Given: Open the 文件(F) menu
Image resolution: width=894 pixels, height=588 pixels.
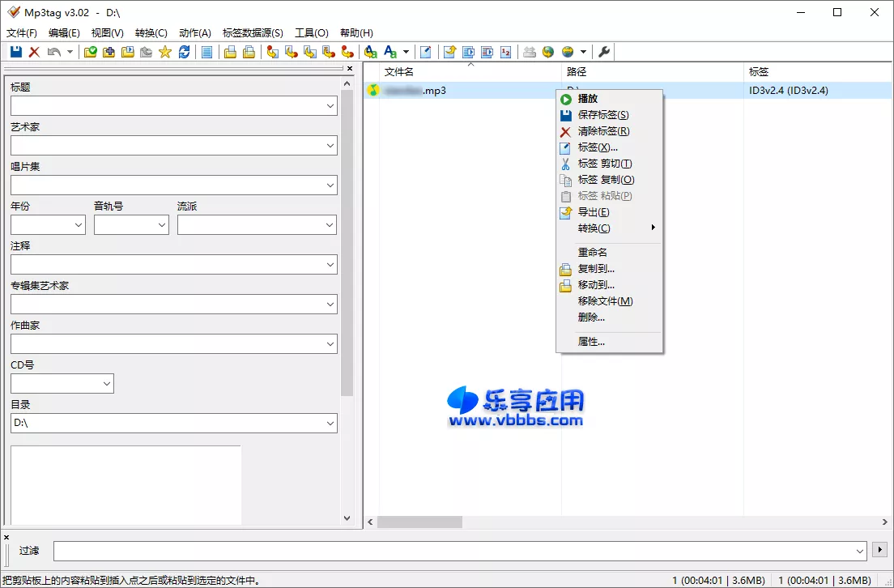Looking at the screenshot, I should coord(22,33).
